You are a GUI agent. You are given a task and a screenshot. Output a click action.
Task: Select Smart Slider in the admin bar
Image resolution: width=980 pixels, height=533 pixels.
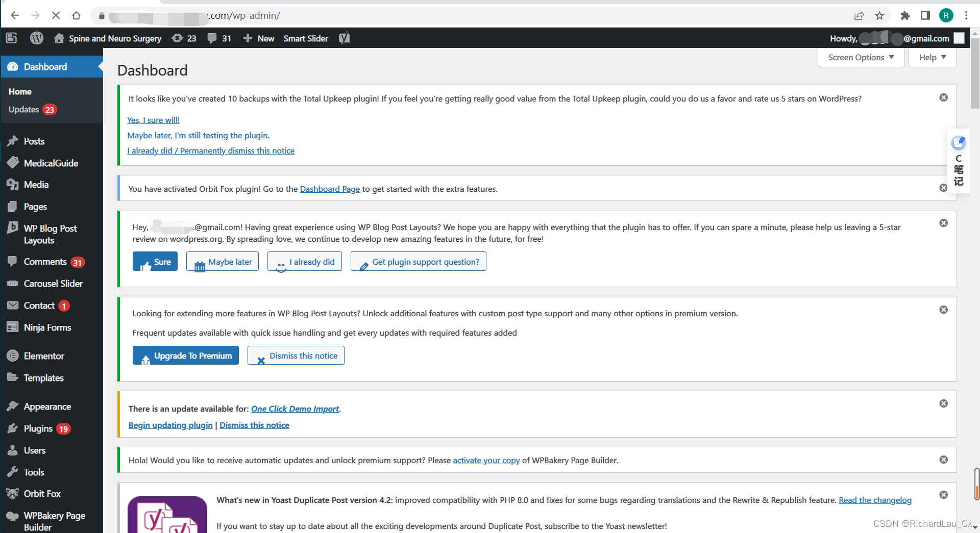(x=305, y=38)
